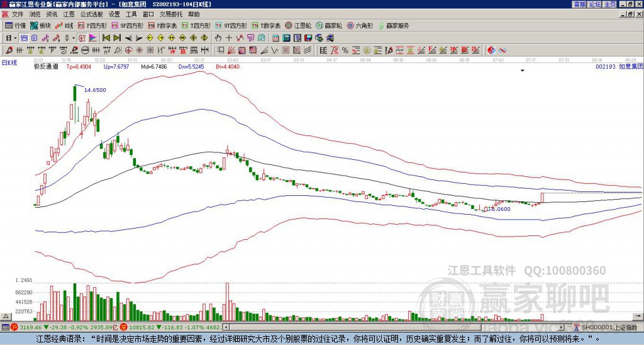Expand the candlestick style dropdown arrow
The image size is (644, 345).
tap(73, 38)
